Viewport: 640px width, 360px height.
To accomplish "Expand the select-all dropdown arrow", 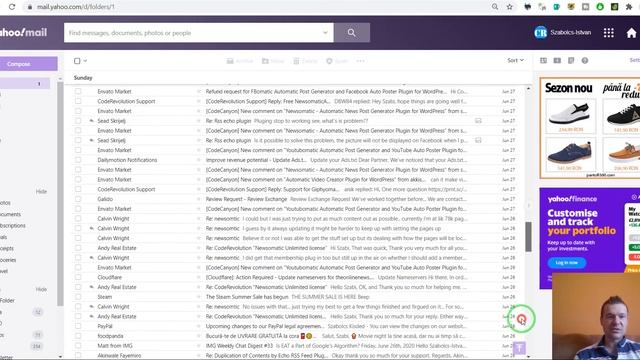I will [85, 61].
